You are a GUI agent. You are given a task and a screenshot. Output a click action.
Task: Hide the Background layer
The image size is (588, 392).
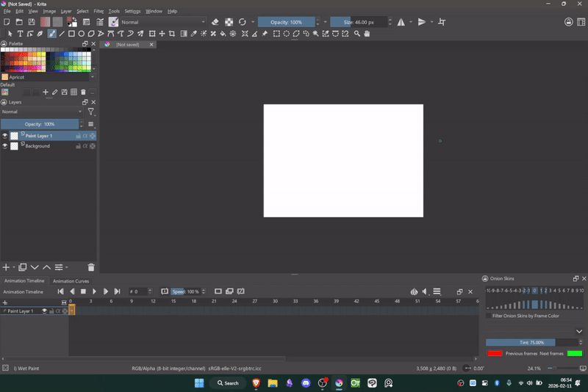click(x=4, y=146)
